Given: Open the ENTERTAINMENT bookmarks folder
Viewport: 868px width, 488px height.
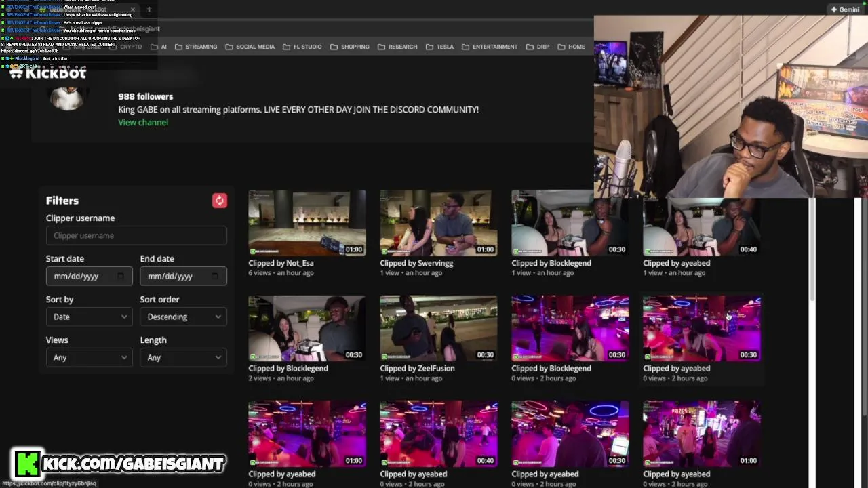Looking at the screenshot, I should click(490, 47).
